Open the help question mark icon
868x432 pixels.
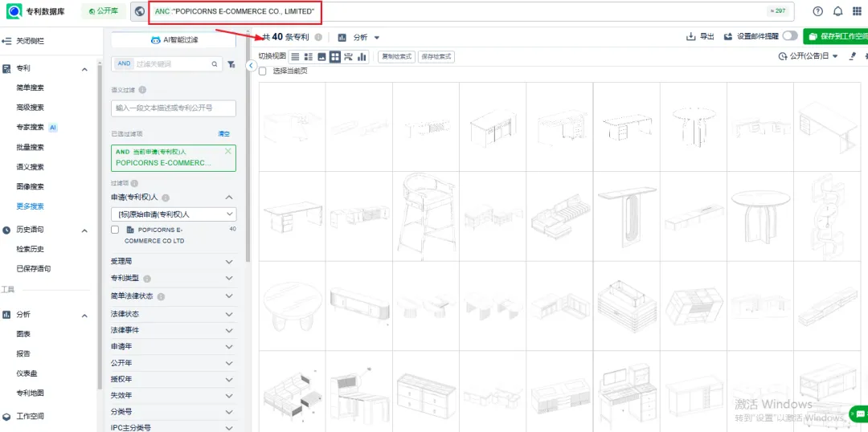tap(818, 11)
